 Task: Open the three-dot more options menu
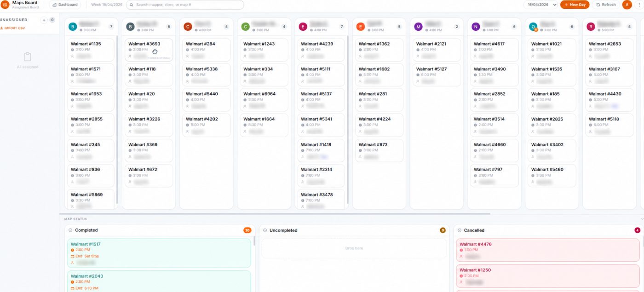pos(639,5)
